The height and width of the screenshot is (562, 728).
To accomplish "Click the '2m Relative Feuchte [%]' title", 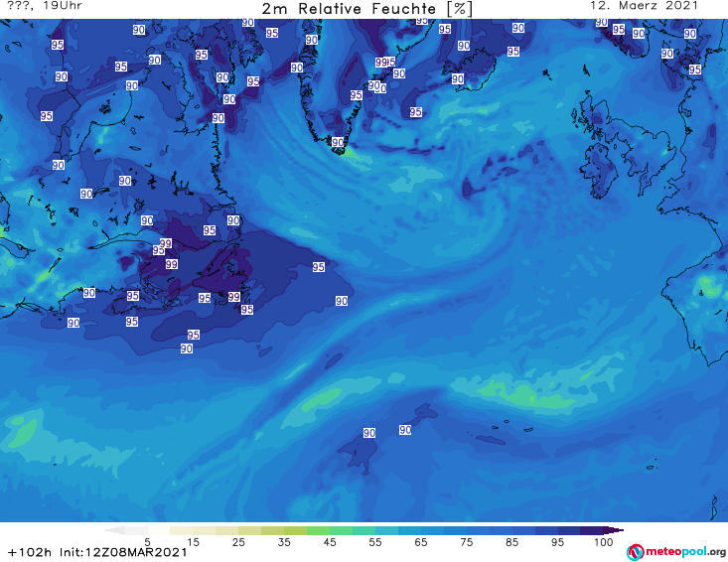I will point(367,9).
